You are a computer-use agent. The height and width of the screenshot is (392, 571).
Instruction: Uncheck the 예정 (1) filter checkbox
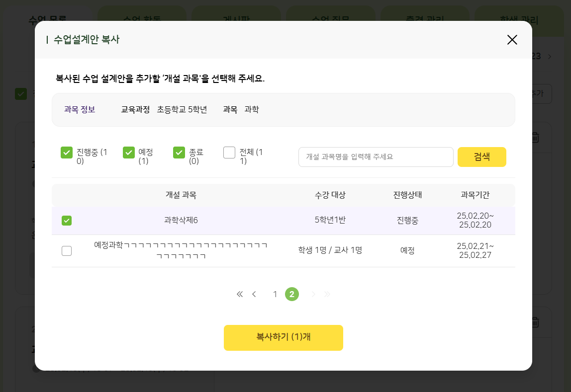pos(129,153)
